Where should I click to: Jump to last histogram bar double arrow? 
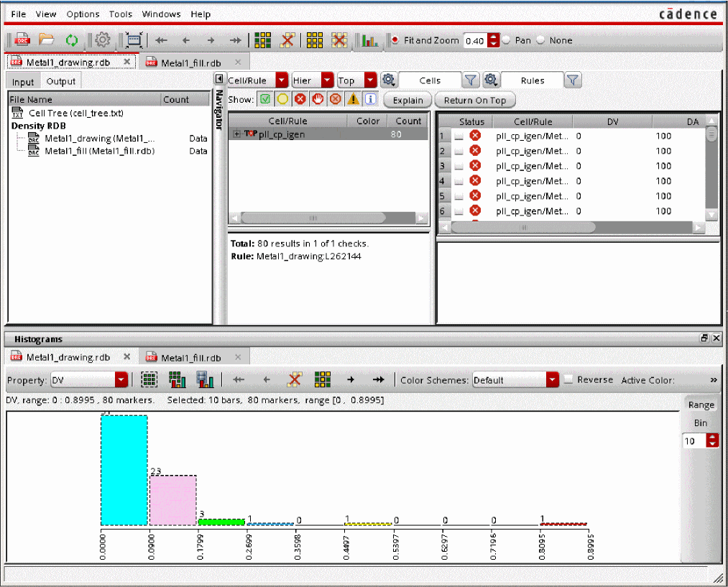(379, 379)
